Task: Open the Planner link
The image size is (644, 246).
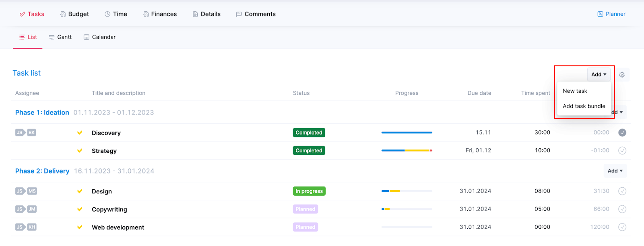Action: [611, 14]
